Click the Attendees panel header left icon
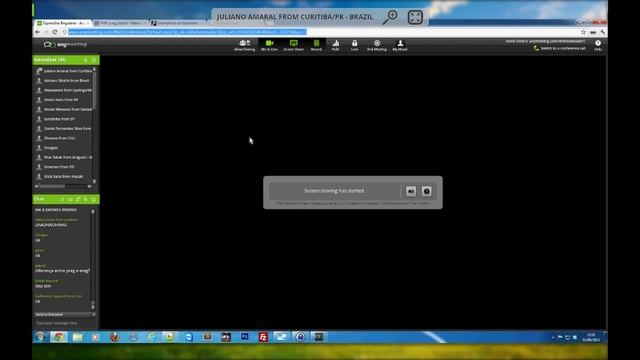 86,60
